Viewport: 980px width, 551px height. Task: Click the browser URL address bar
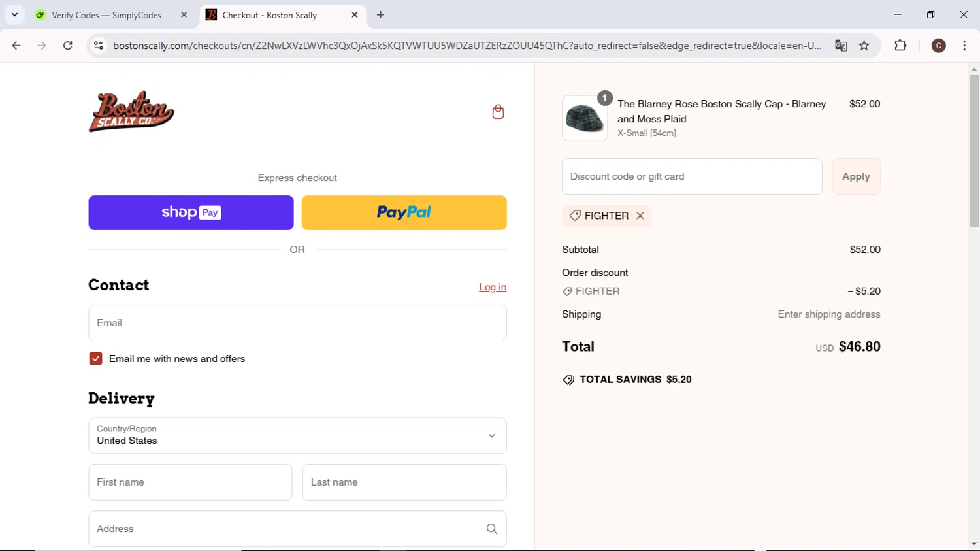pos(467,46)
